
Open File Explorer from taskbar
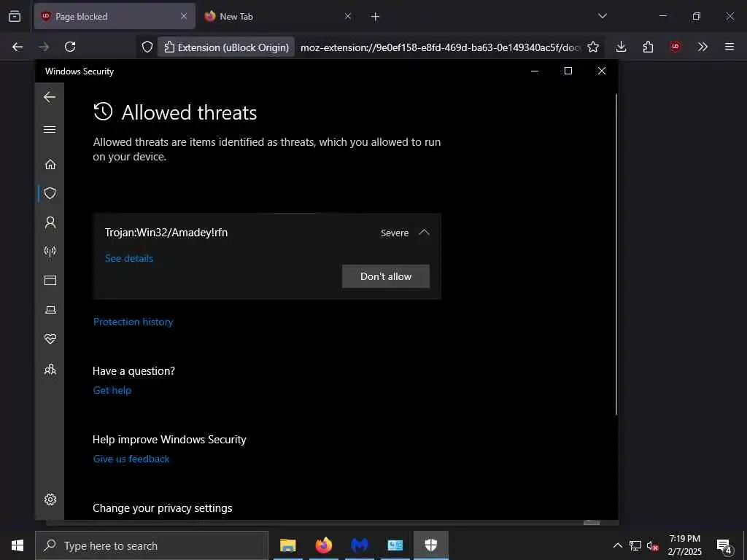tap(287, 545)
